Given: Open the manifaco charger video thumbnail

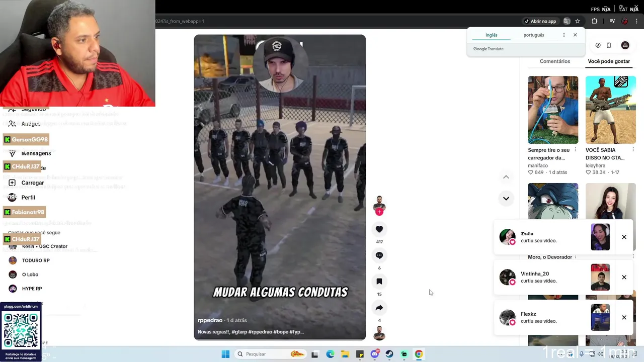Looking at the screenshot, I should (x=553, y=110).
